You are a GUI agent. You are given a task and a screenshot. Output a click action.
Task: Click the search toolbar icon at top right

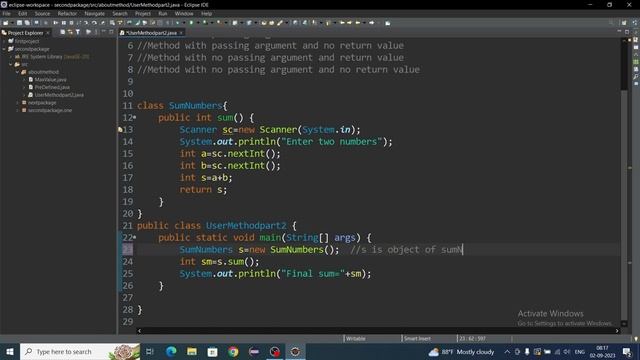pos(611,23)
